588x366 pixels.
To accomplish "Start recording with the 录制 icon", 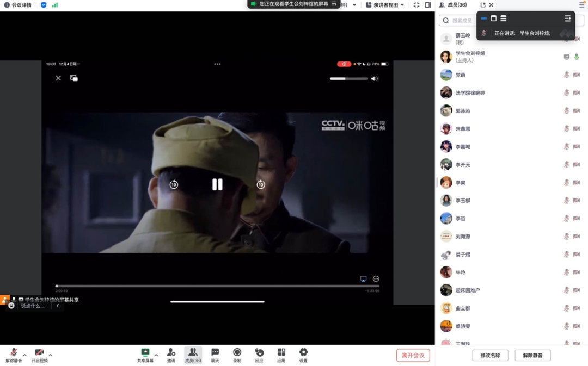I will [237, 353].
